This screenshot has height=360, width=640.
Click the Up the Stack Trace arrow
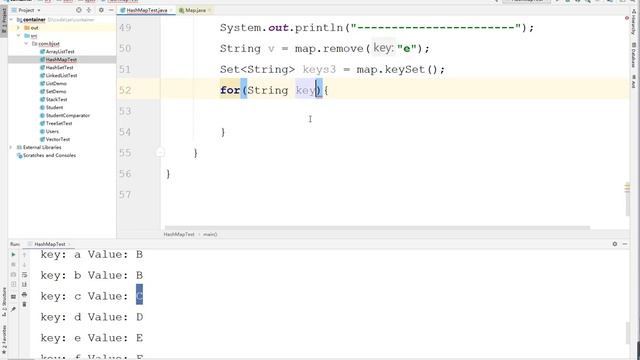(x=24, y=255)
